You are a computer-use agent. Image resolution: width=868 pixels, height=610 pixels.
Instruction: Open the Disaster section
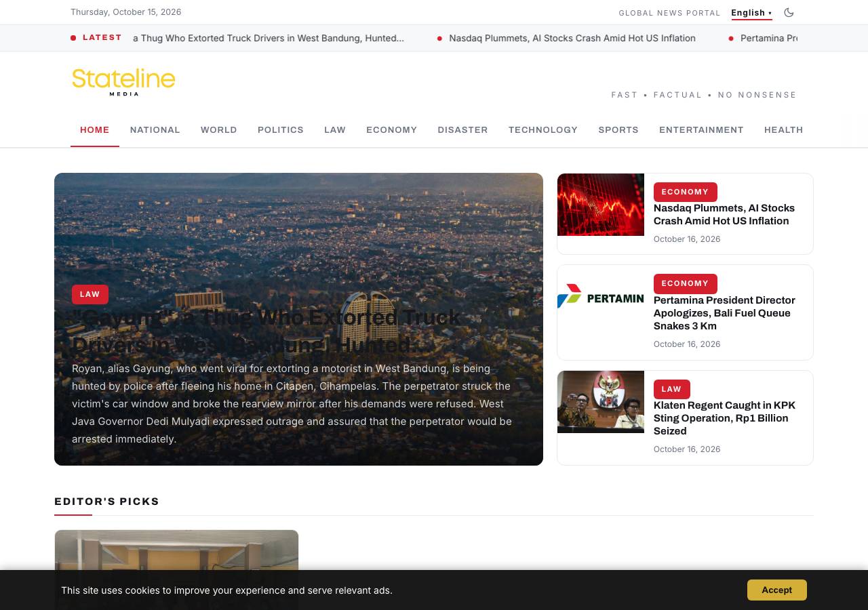coord(463,129)
